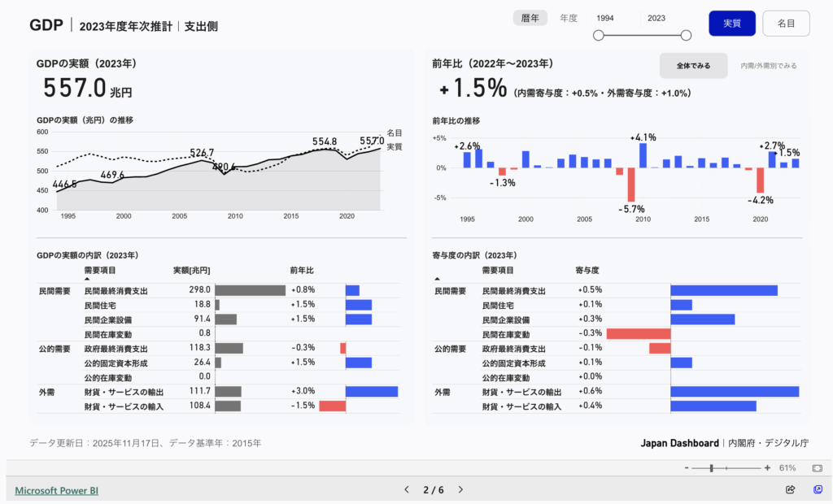
Task: Click the blue open-in-new-window icon
Action: click(818, 489)
